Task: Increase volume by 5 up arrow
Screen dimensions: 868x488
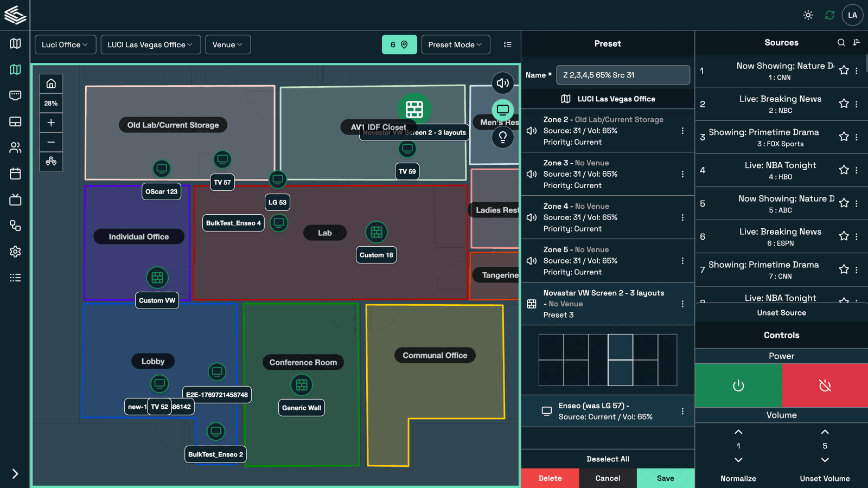Action: tap(825, 432)
